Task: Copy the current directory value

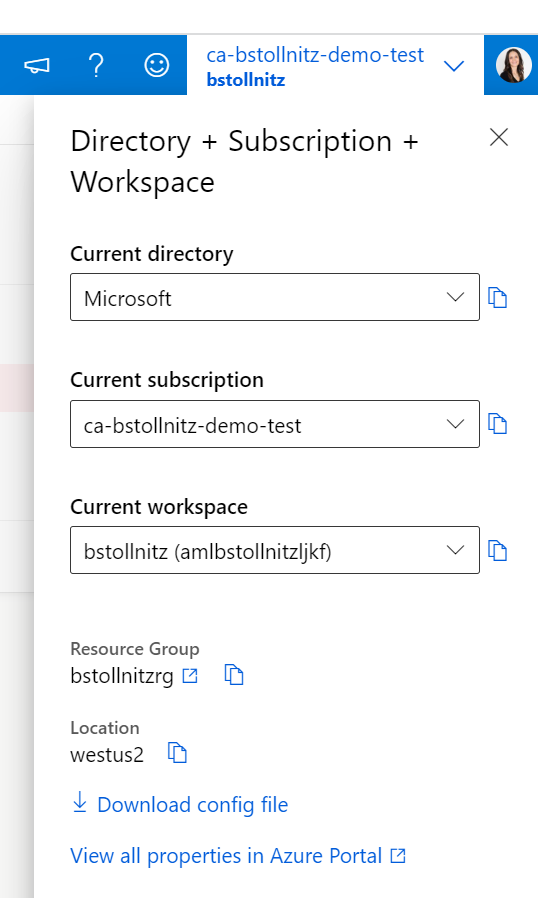Action: pyautogui.click(x=497, y=298)
